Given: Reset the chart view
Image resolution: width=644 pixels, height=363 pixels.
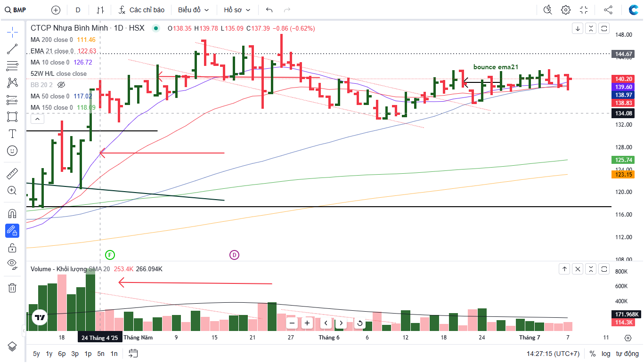Looking at the screenshot, I should click(360, 323).
